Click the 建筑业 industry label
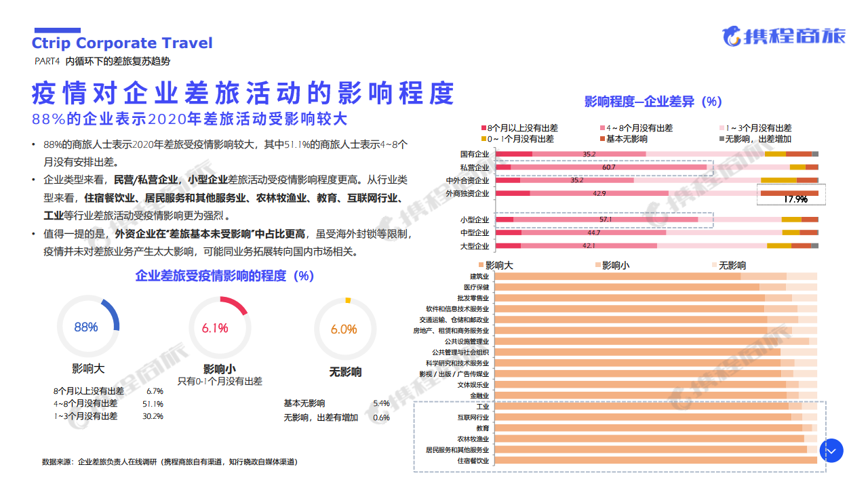This screenshot has width=868, height=488. tap(479, 277)
